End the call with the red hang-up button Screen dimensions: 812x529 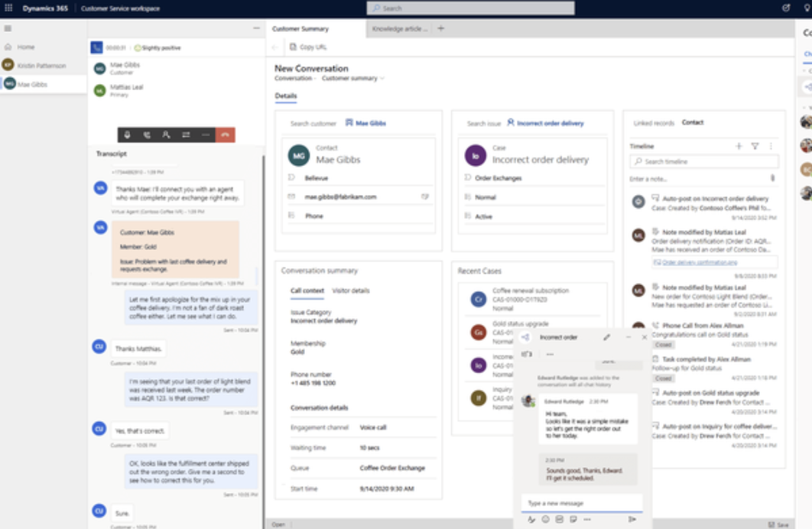click(226, 135)
